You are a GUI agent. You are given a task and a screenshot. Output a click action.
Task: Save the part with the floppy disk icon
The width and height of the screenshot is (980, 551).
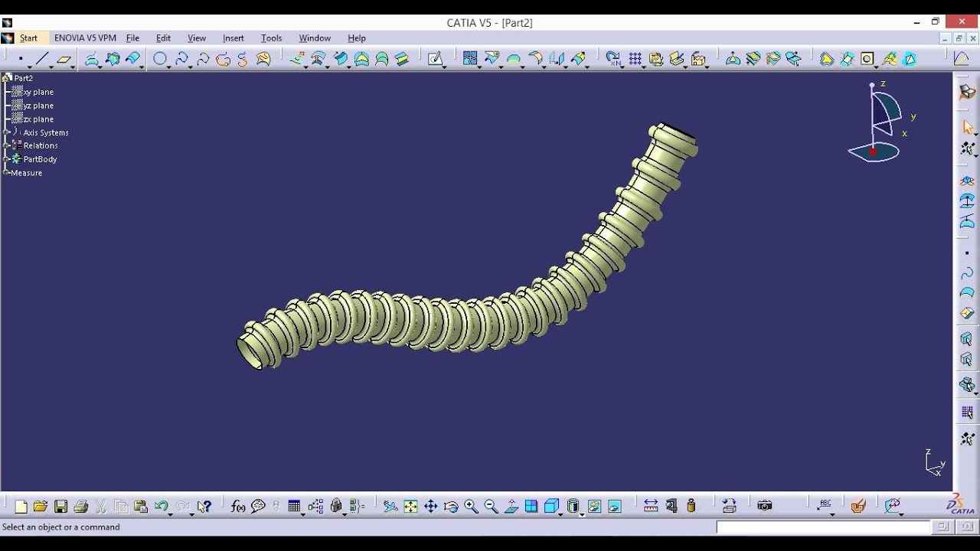(60, 506)
